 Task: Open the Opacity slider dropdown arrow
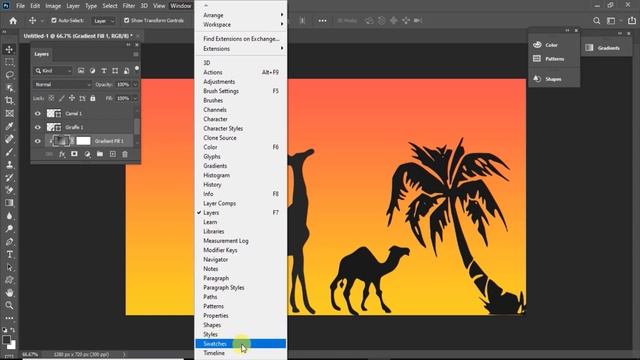[135, 84]
